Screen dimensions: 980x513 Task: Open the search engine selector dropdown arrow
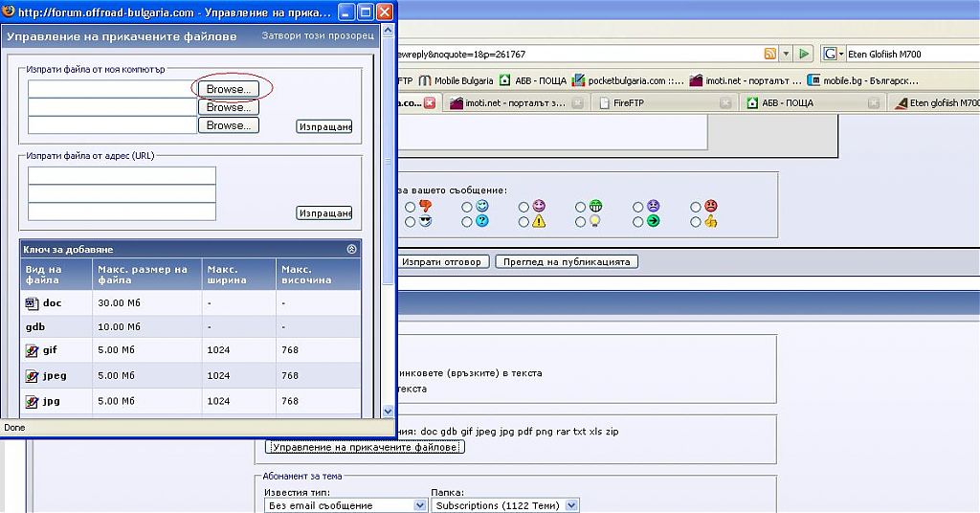click(841, 54)
